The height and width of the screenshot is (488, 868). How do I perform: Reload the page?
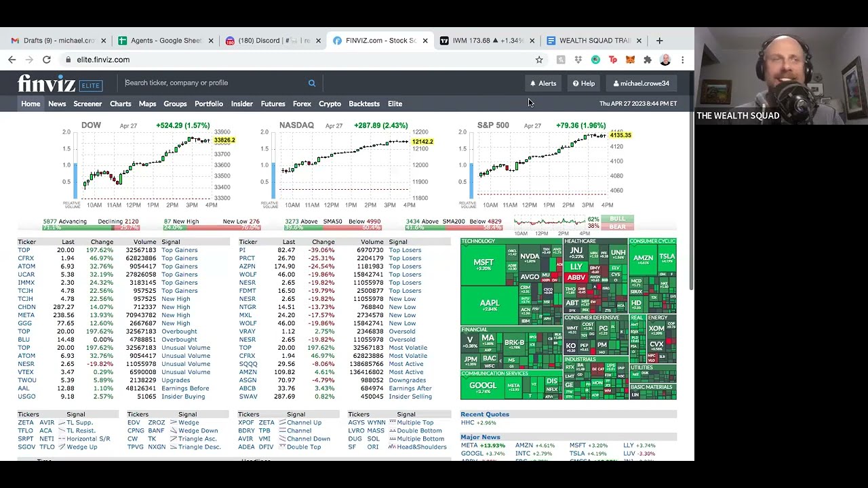pyautogui.click(x=47, y=60)
